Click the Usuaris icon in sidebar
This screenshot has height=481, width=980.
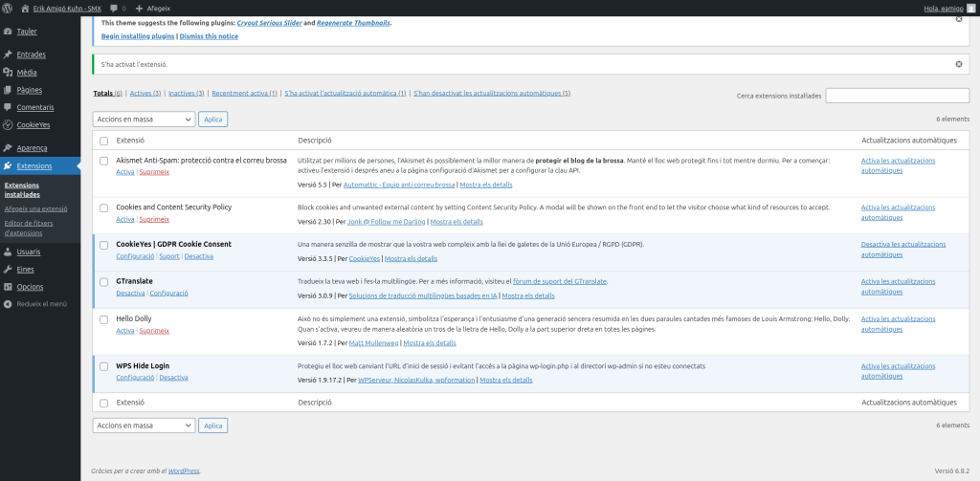(x=8, y=251)
